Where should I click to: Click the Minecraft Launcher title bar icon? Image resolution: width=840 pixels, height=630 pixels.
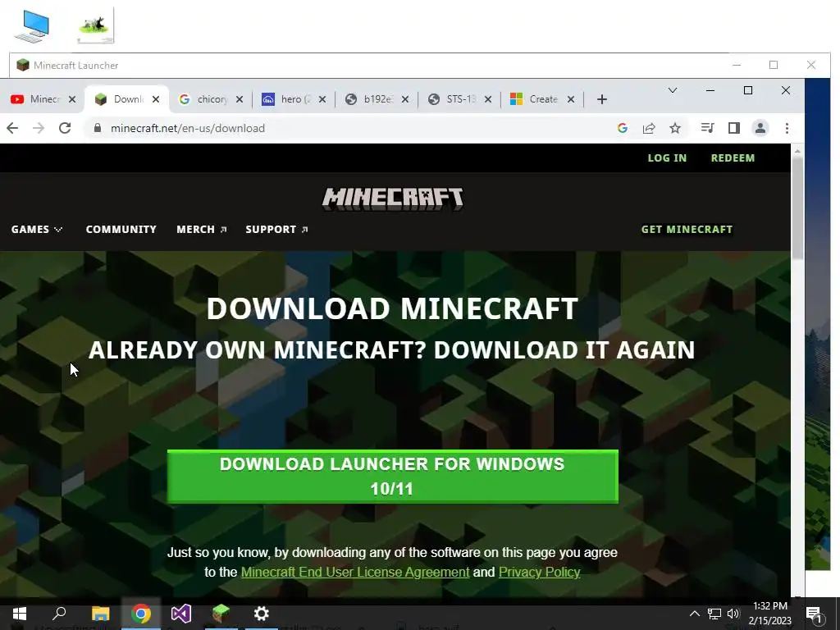point(22,66)
